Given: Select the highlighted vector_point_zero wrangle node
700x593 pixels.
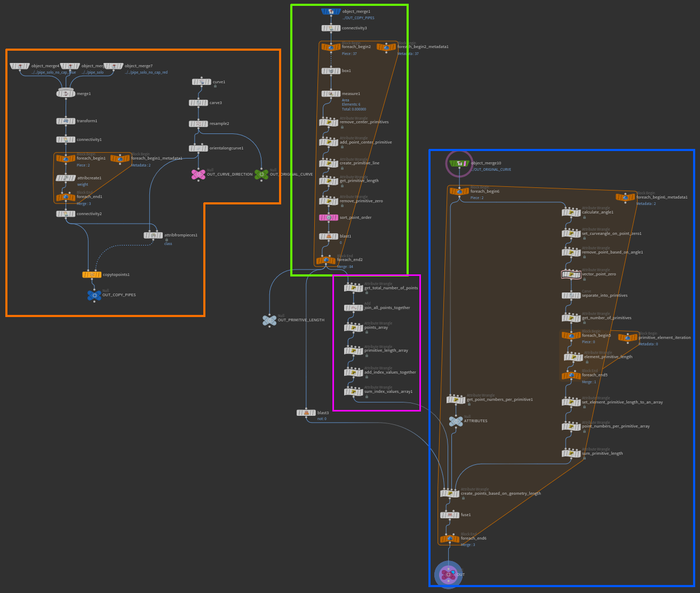Looking at the screenshot, I should click(x=571, y=274).
